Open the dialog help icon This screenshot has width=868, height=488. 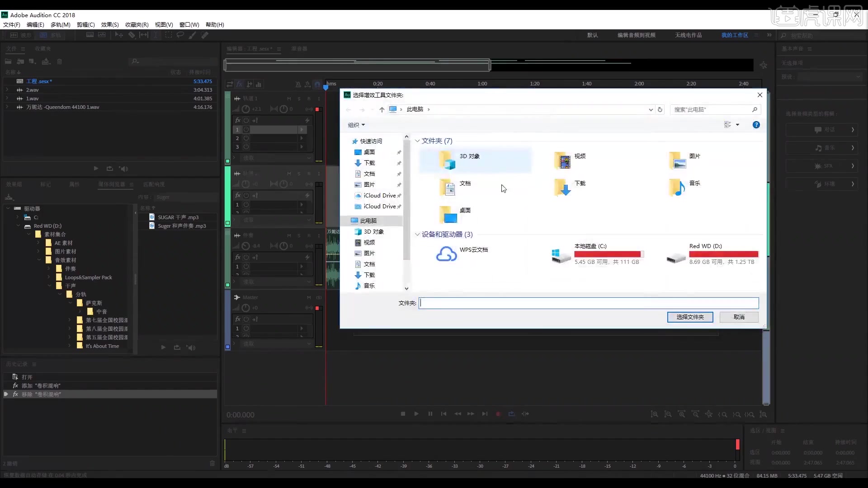click(756, 125)
